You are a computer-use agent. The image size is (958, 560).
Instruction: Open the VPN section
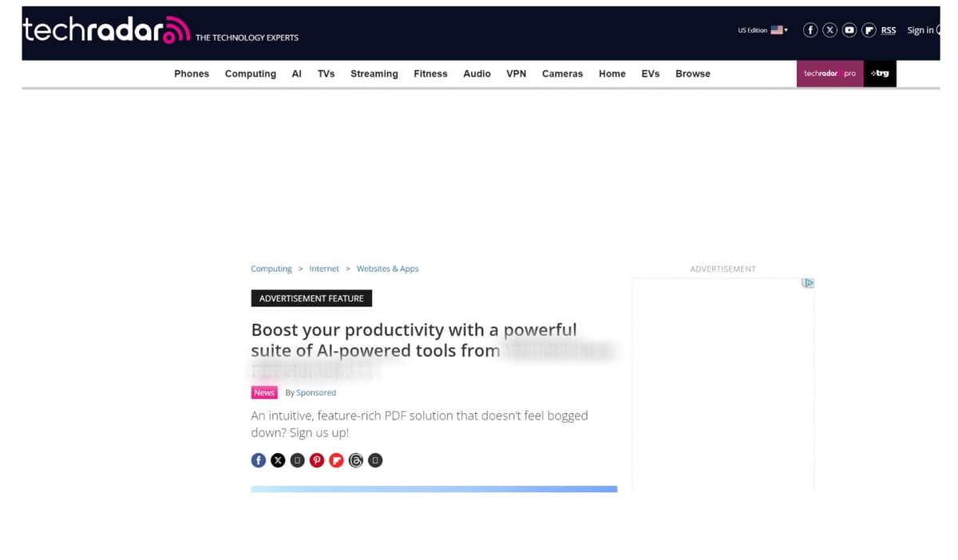point(516,73)
